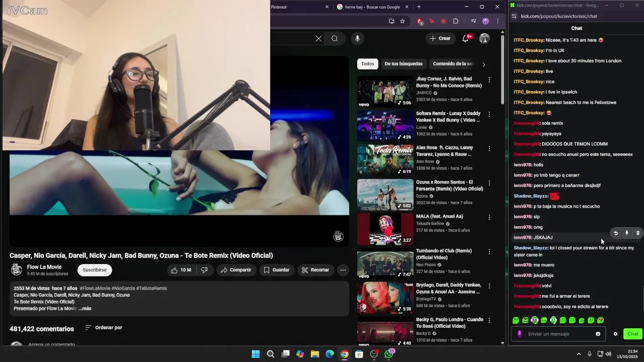Open File Explorer from the taskbar
The image size is (644, 362).
click(315, 354)
